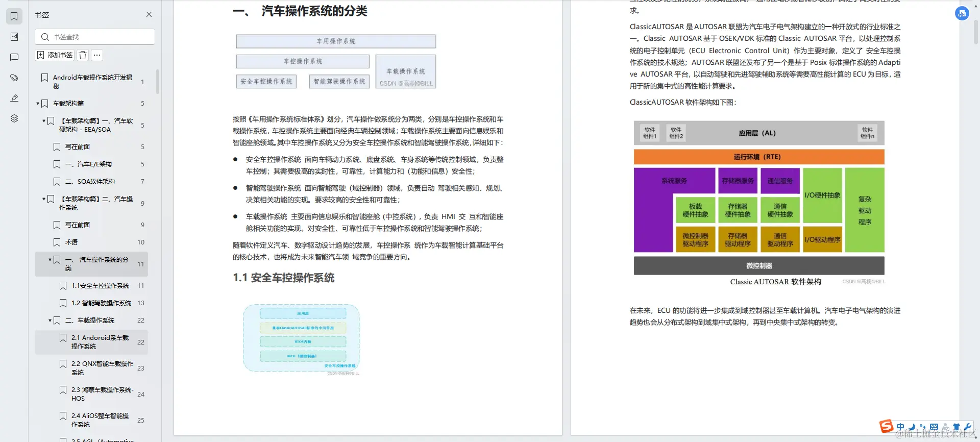Screen dimensions: 980x442
Task: Toggle Sogou 中 Chinese/English input mode
Action: [x=900, y=427]
